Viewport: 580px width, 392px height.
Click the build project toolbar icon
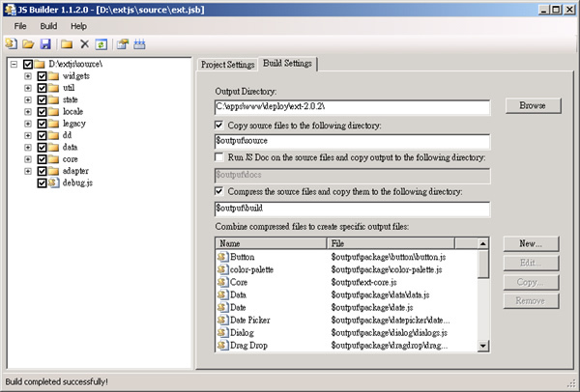[123, 44]
